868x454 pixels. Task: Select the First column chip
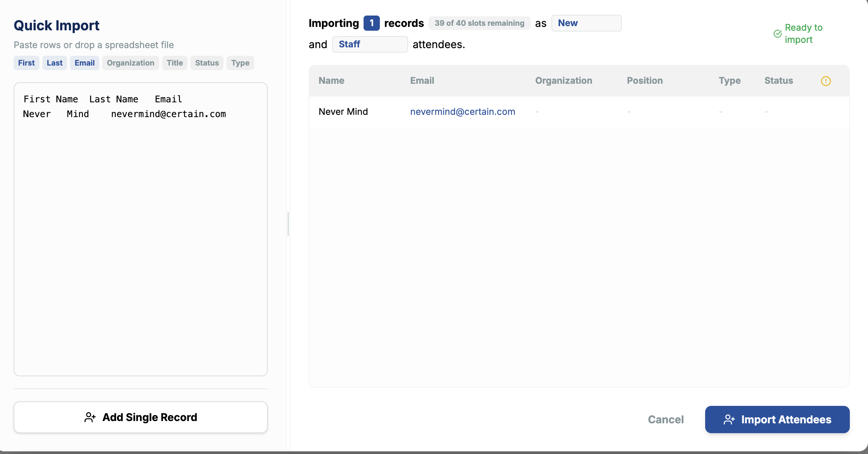click(27, 63)
